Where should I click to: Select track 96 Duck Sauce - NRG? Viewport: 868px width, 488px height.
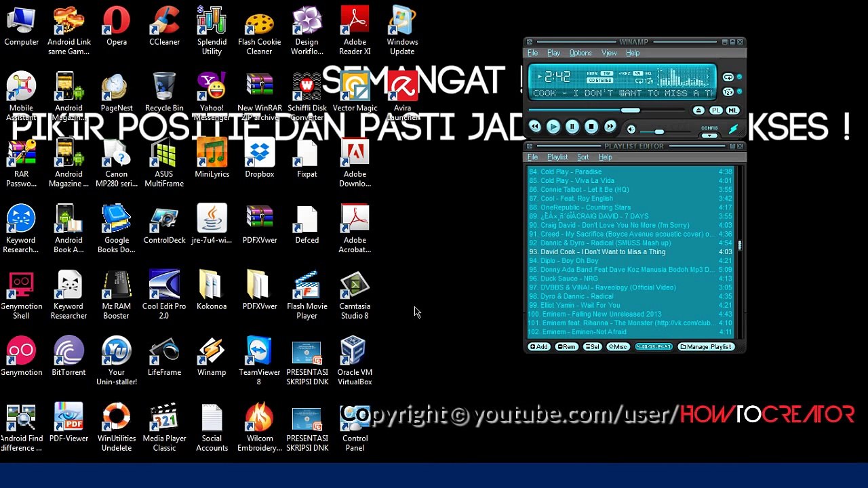point(631,279)
